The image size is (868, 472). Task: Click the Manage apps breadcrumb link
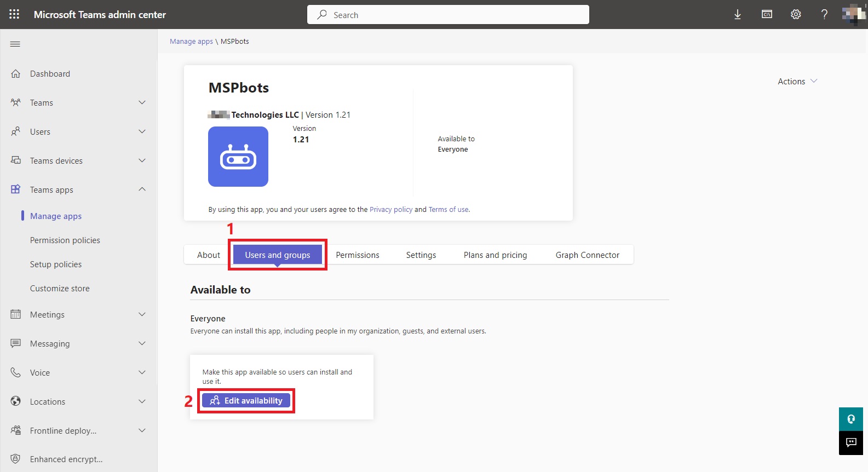[x=191, y=42]
